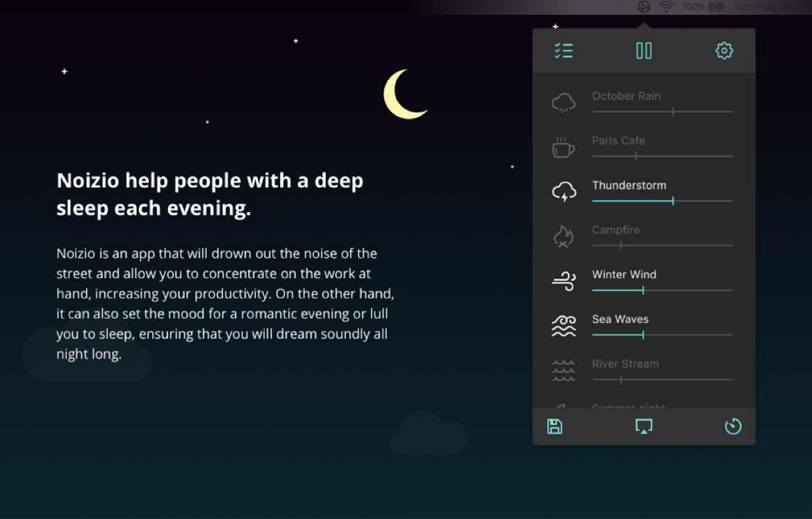Click the October Rain volume slider
Image resolution: width=812 pixels, height=519 pixels.
(672, 111)
